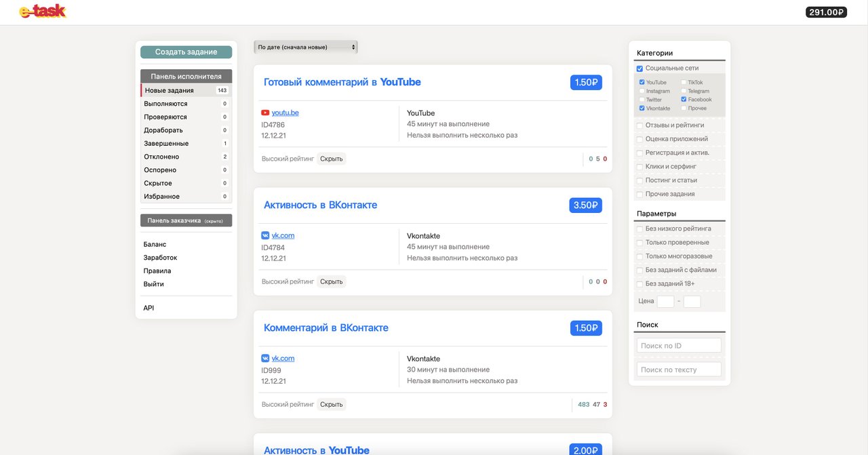Click the YouTube icon beside youtu.be

265,113
